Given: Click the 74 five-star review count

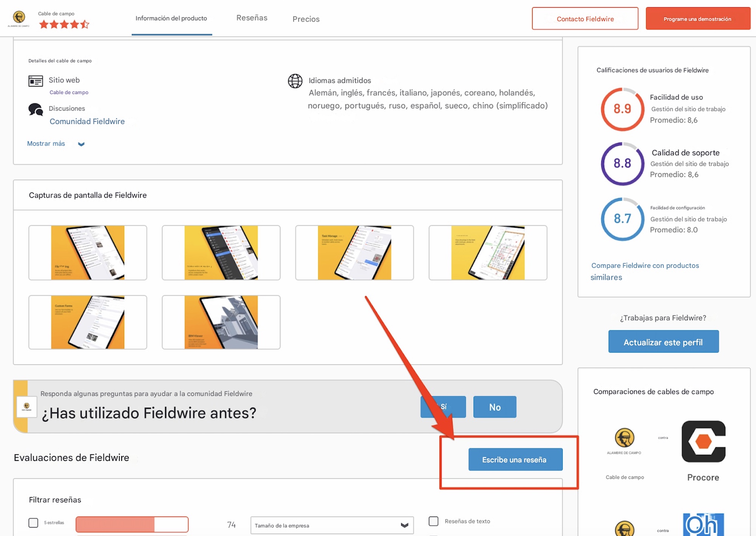Looking at the screenshot, I should point(231,525).
